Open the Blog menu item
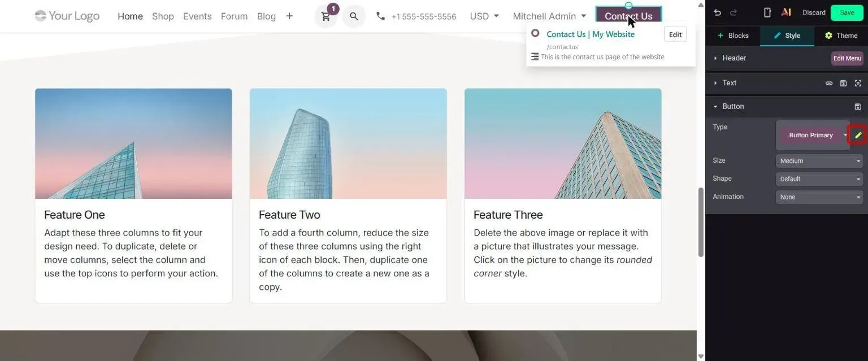The width and height of the screenshot is (868, 361). [x=266, y=16]
